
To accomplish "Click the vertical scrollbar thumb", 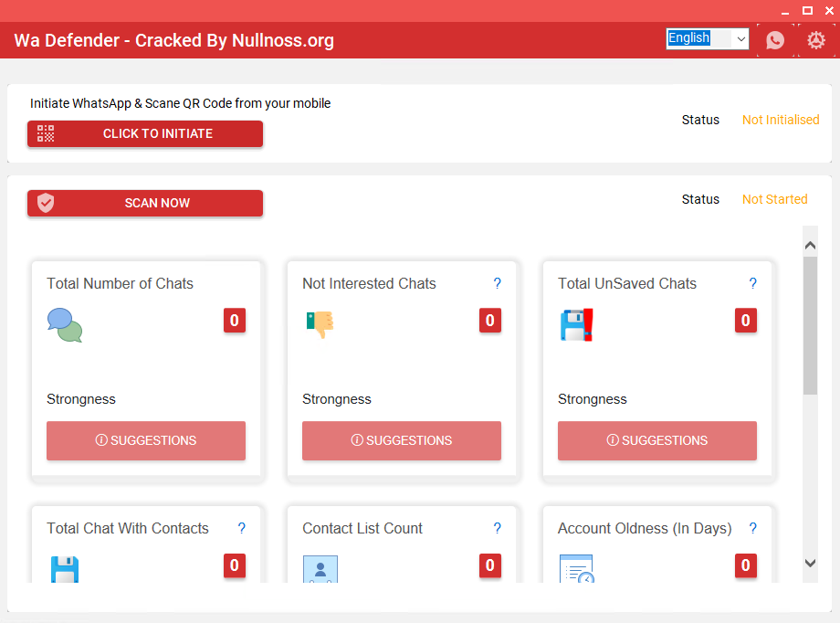I will tap(810, 325).
